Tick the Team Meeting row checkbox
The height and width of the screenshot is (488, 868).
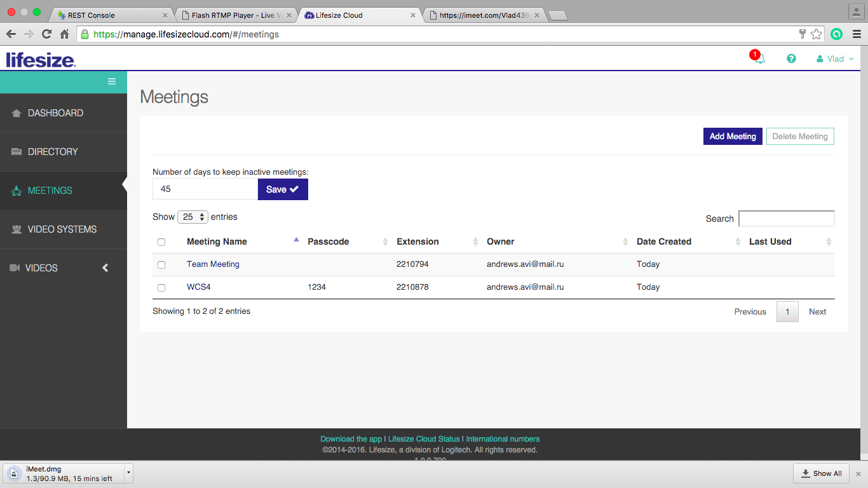click(x=161, y=265)
